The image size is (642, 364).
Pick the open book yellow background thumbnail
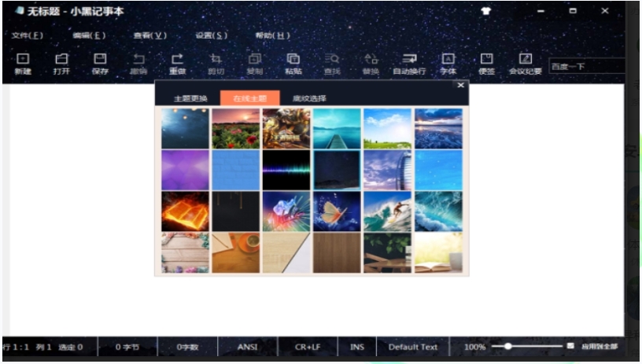438,252
